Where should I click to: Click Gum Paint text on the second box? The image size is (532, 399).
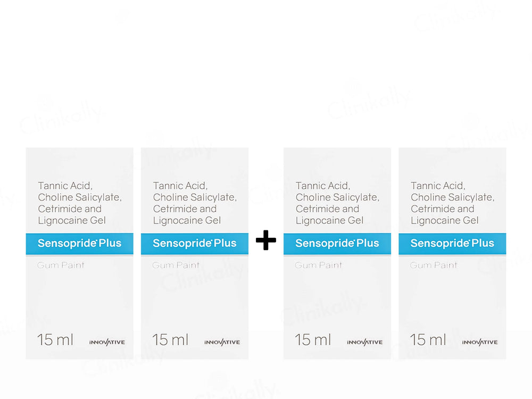point(176,265)
